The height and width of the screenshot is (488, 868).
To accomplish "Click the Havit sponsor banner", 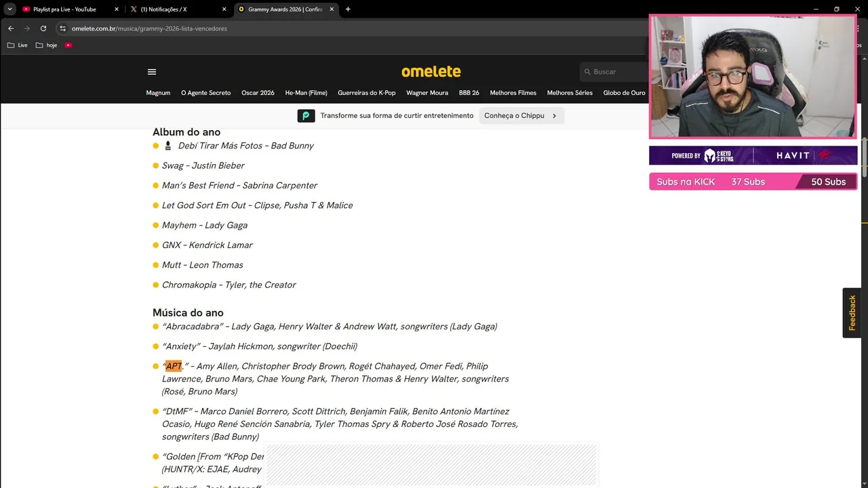I will tap(753, 155).
